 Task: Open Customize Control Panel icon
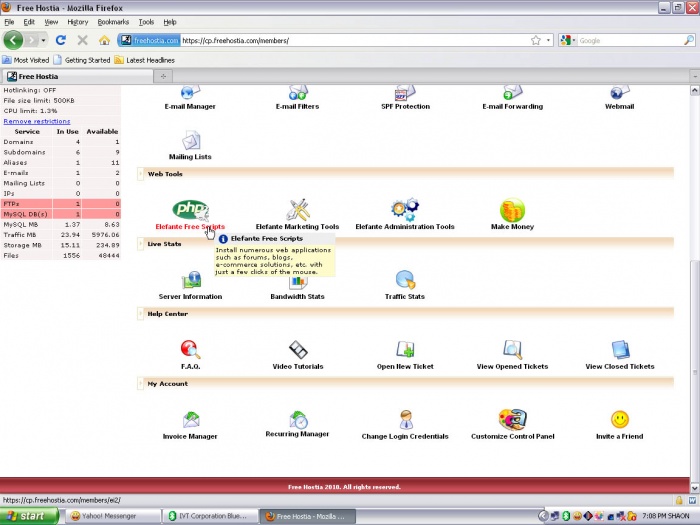click(512, 419)
